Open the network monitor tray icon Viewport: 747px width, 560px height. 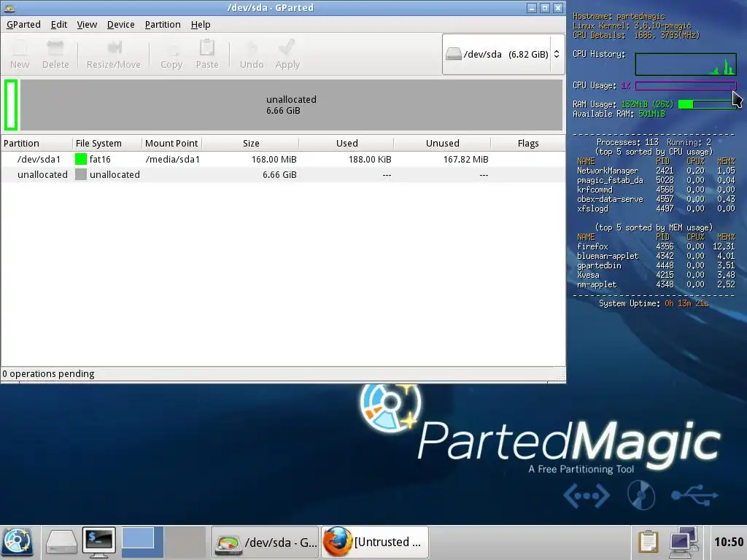click(684, 542)
